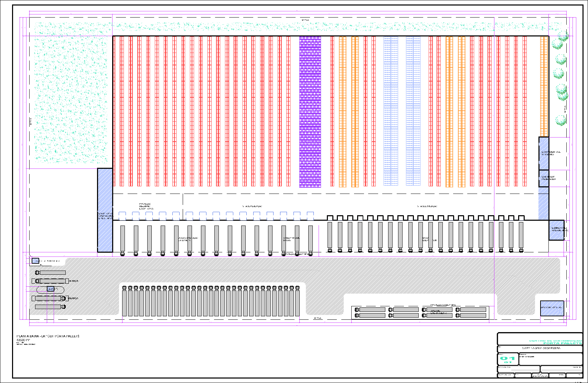
Task: Click the green sheet number 01
Action: pos(508,358)
